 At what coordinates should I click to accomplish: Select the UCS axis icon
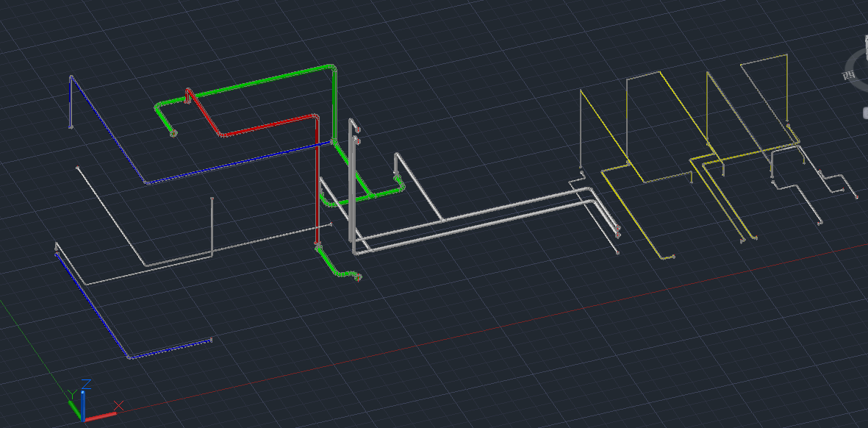tap(96, 402)
